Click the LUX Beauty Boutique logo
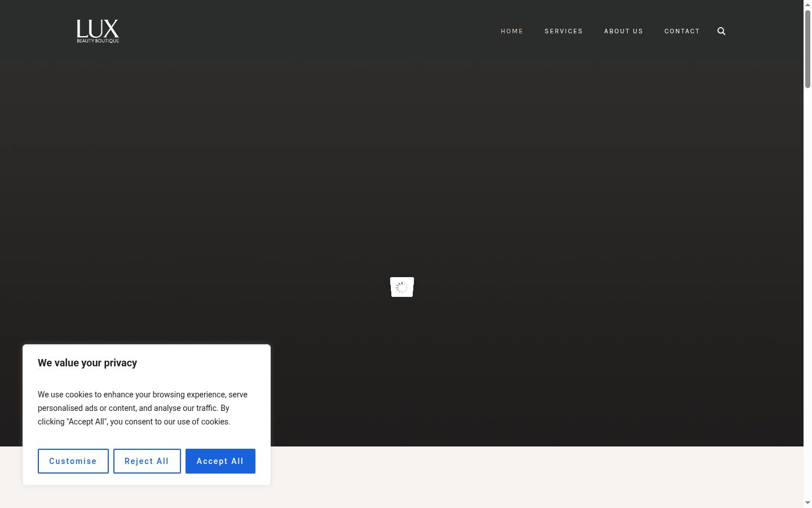The height and width of the screenshot is (508, 812). [x=98, y=31]
